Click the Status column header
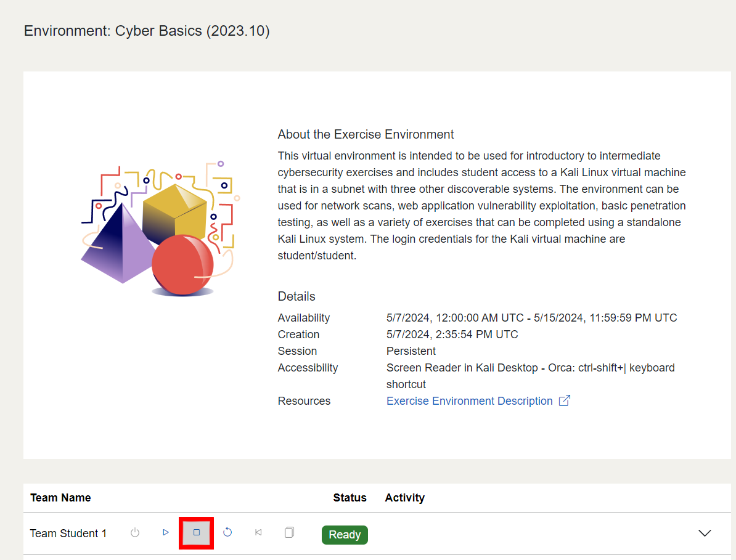The image size is (736, 560). click(x=350, y=498)
